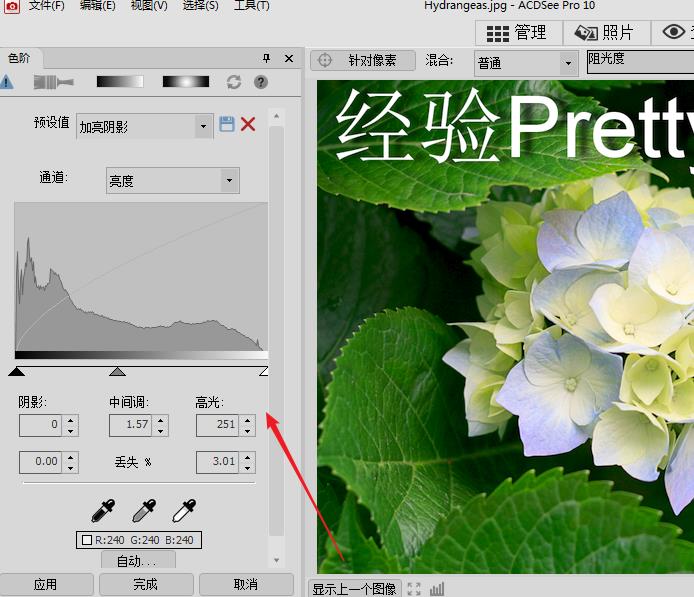Open the 工具(T) menu
Viewport: 694px width, 597px height.
pos(251,6)
